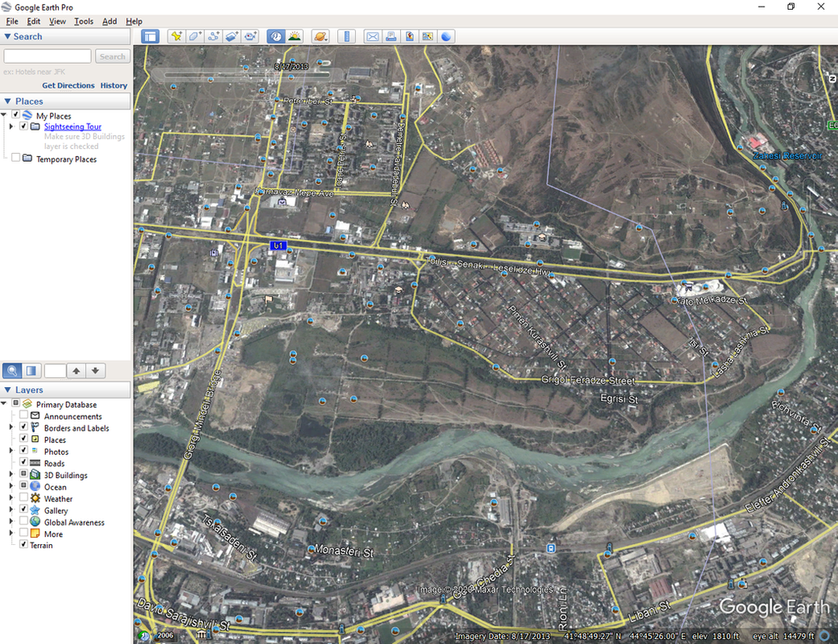
Task: Click into the search text field
Action: click(x=47, y=56)
